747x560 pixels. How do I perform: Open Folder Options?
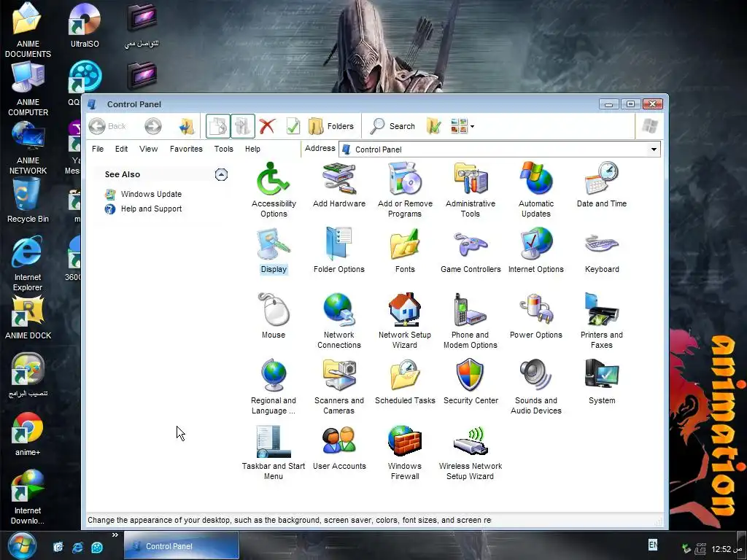pos(338,251)
